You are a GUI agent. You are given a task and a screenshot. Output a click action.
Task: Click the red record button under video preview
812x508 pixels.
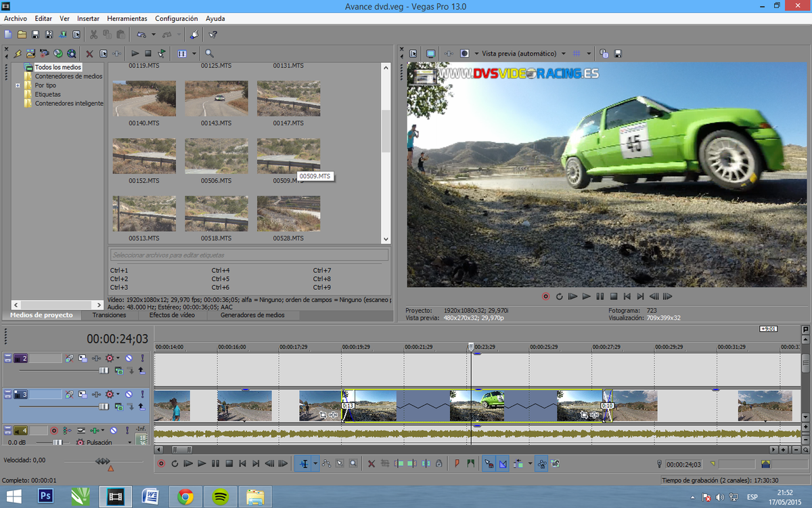pyautogui.click(x=545, y=296)
